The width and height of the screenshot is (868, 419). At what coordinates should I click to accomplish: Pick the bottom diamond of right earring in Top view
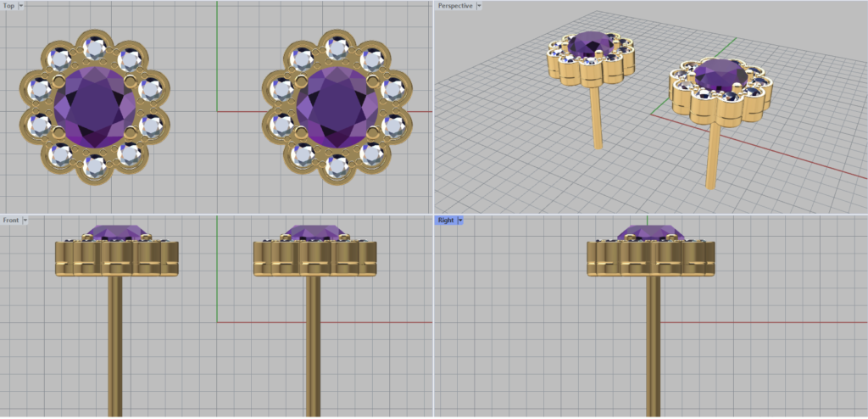coord(337,166)
